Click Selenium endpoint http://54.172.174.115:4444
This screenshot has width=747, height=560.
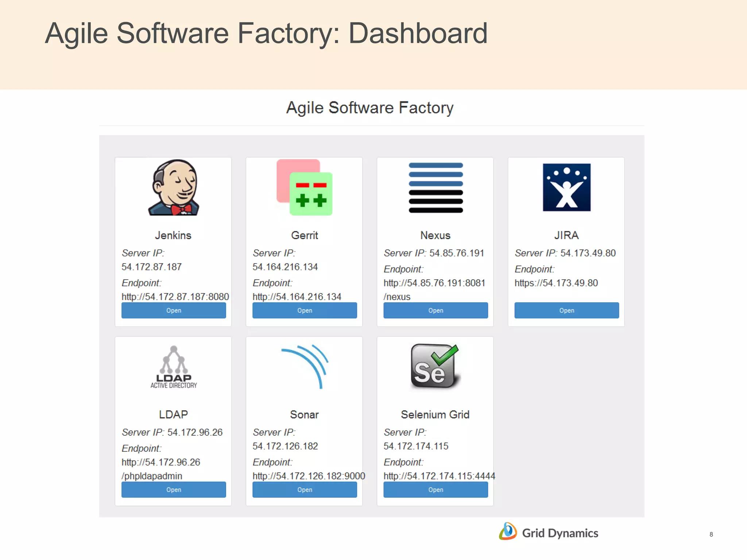click(x=440, y=476)
